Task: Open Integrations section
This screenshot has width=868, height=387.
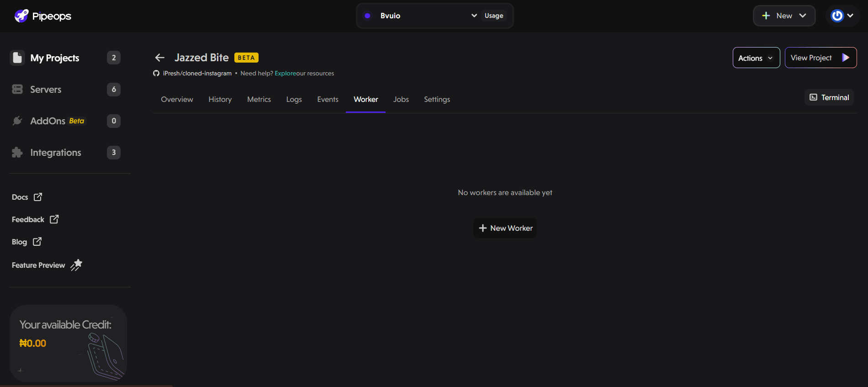Action: pyautogui.click(x=56, y=153)
